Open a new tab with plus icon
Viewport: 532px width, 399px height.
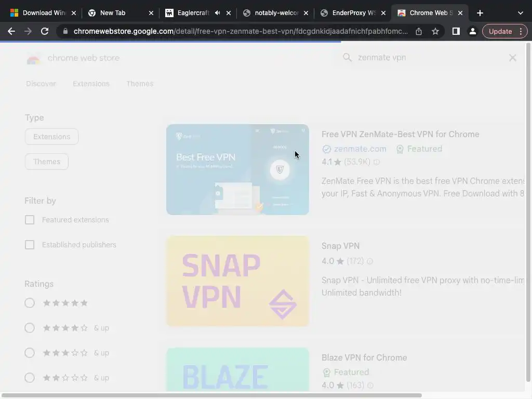click(x=480, y=13)
